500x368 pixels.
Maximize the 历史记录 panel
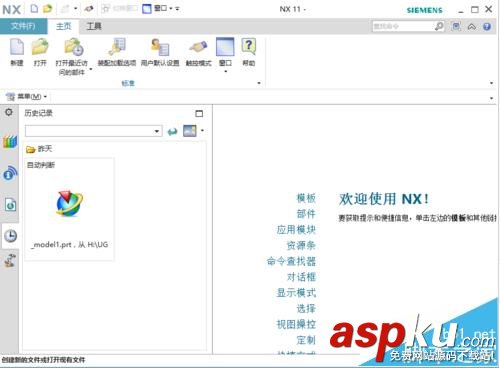(x=199, y=114)
